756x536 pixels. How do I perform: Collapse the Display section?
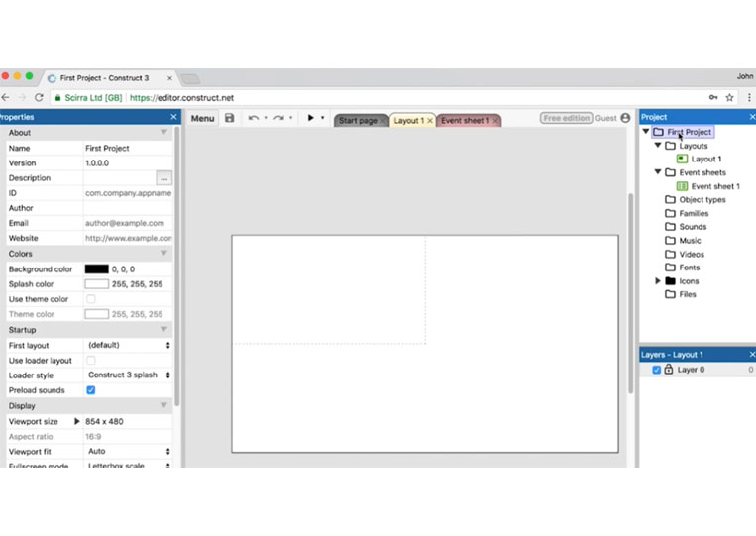pos(163,405)
